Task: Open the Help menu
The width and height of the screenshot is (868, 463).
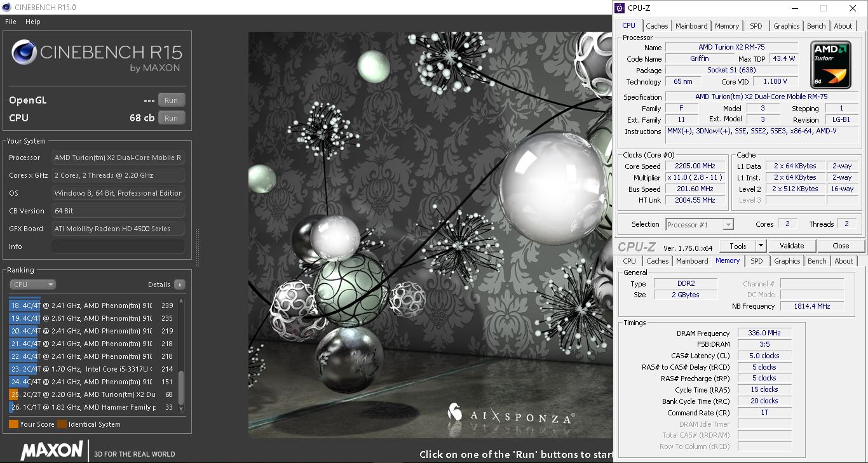Action: pyautogui.click(x=33, y=22)
